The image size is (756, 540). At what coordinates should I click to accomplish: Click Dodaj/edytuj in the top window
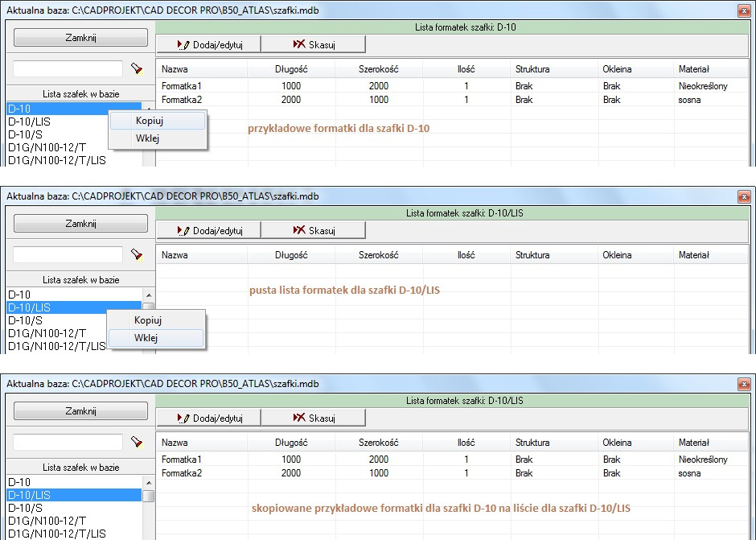click(x=209, y=44)
